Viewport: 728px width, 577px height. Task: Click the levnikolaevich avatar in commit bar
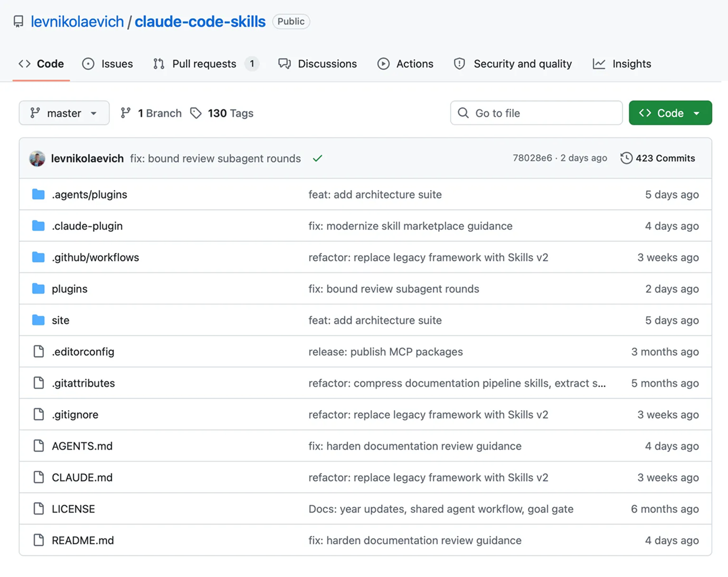tap(37, 158)
